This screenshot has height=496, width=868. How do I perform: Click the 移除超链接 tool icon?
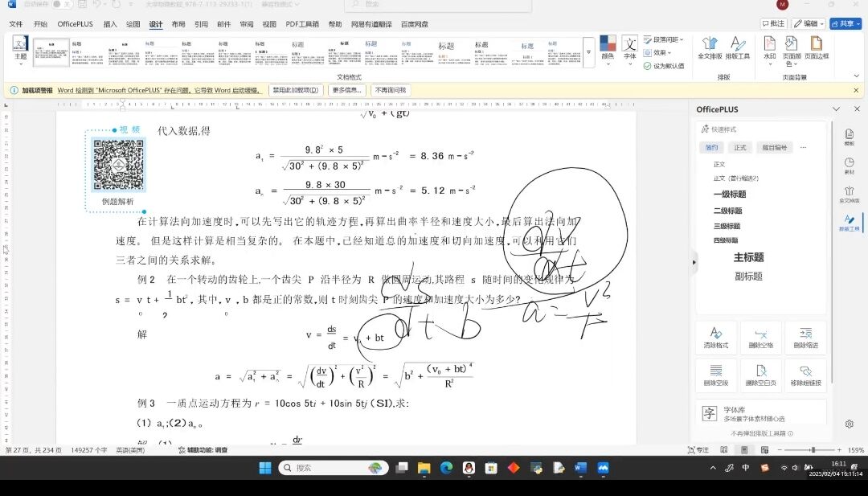point(805,371)
